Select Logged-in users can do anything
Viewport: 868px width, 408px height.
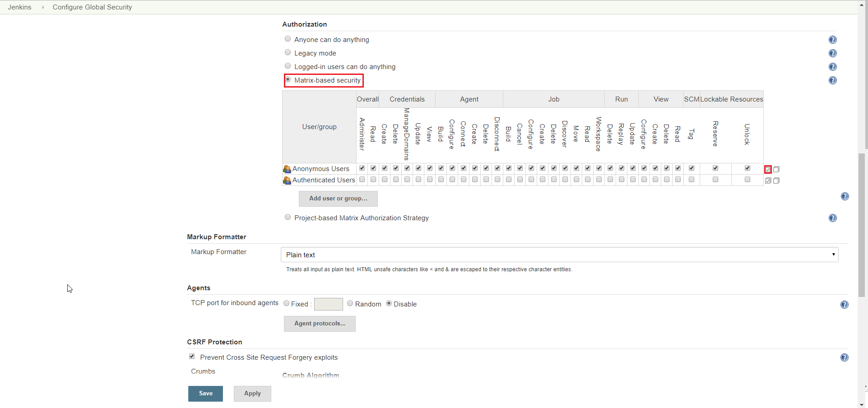tap(288, 66)
